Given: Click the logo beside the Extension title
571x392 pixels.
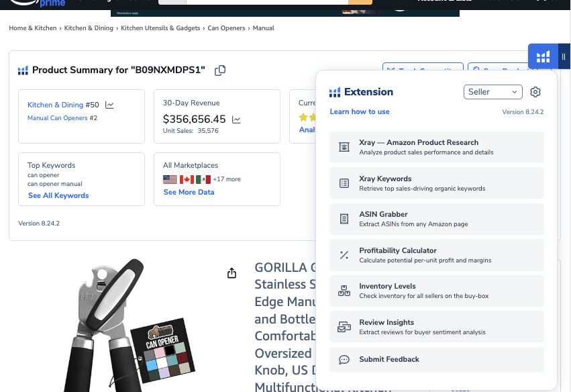Looking at the screenshot, I should (335, 92).
